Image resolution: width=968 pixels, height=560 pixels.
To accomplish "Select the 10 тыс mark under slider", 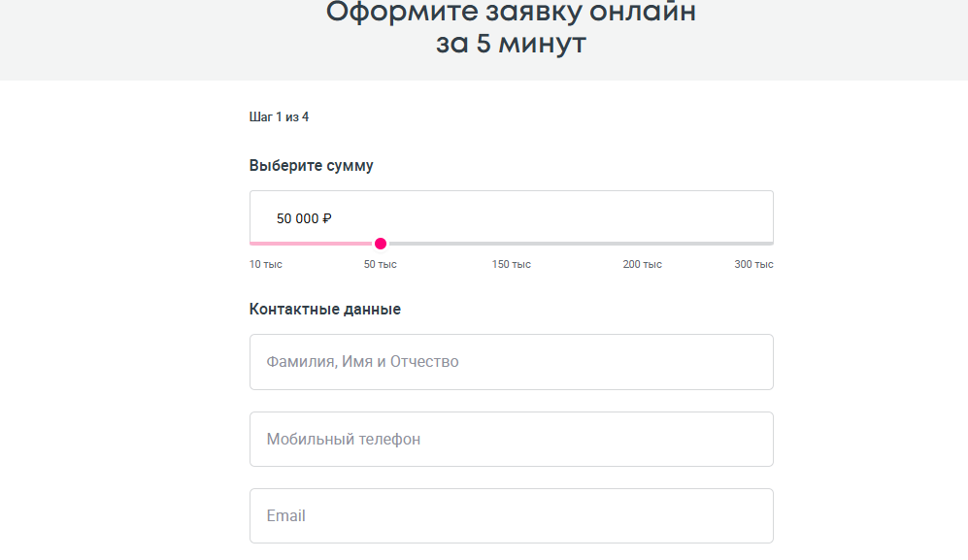I will pos(266,265).
